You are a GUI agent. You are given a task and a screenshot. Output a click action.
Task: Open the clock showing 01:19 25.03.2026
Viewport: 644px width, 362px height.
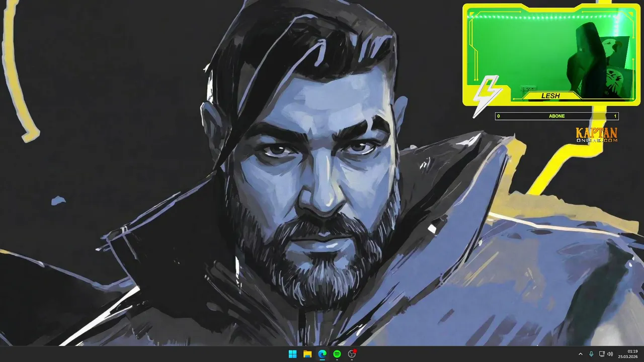pos(628,354)
